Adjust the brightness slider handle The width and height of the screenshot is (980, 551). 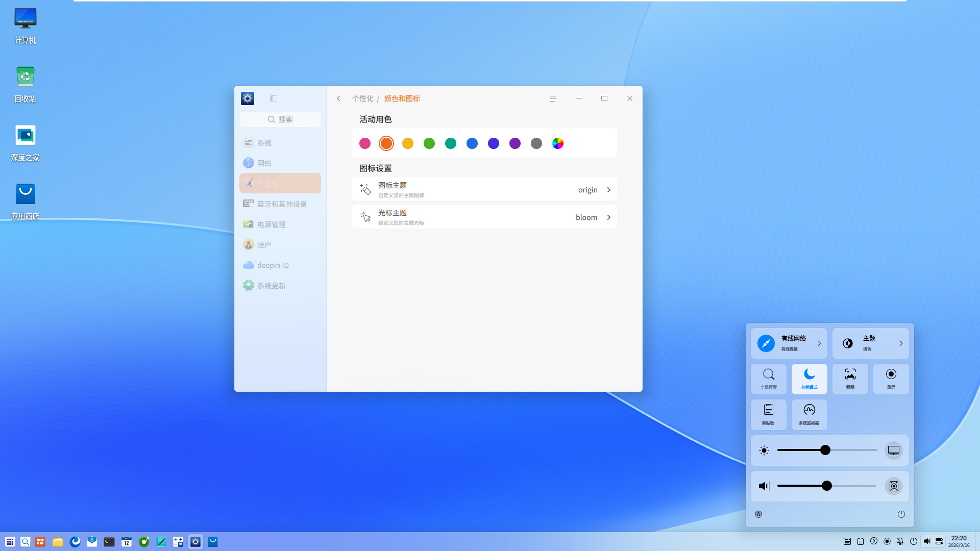click(825, 450)
